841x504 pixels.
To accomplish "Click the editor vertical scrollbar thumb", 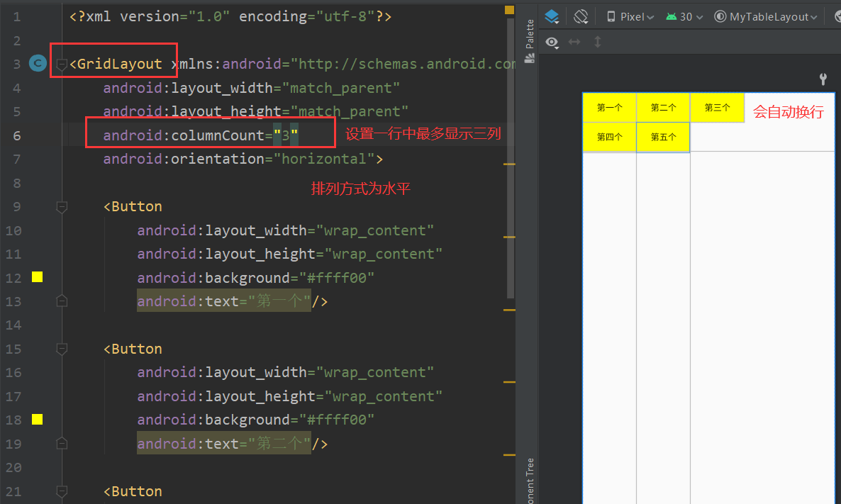I will click(x=511, y=158).
